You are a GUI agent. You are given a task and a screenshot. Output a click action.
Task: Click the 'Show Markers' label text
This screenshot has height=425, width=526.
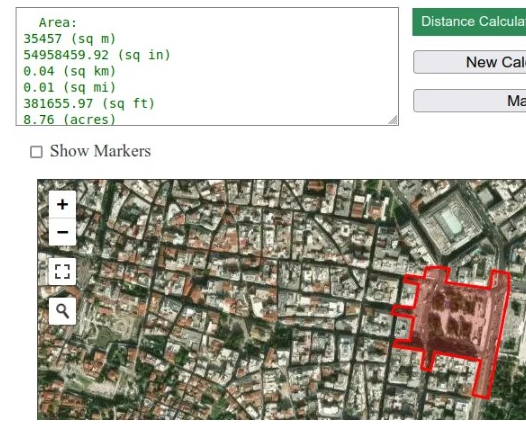100,151
